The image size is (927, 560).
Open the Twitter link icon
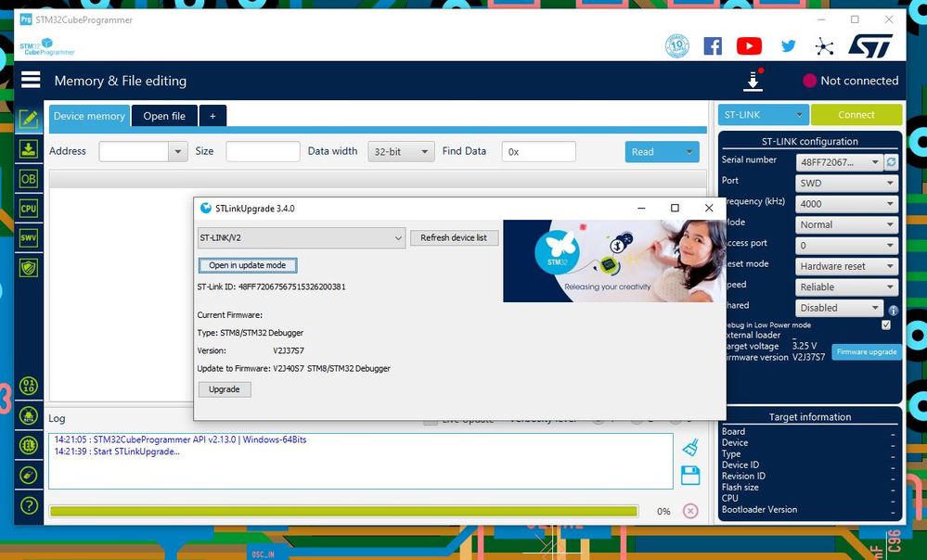click(x=788, y=45)
